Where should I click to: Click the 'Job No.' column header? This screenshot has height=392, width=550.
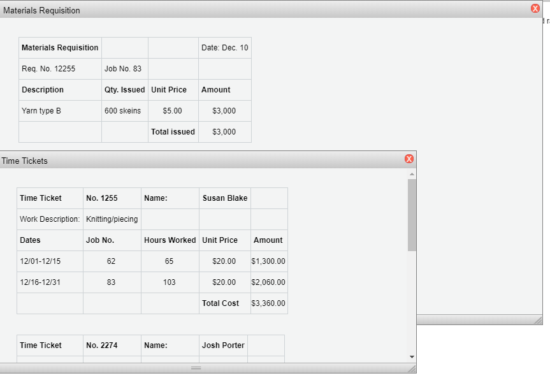coord(112,240)
